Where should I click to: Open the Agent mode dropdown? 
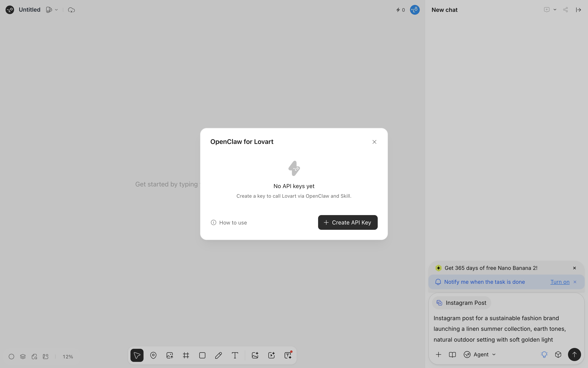tap(480, 355)
